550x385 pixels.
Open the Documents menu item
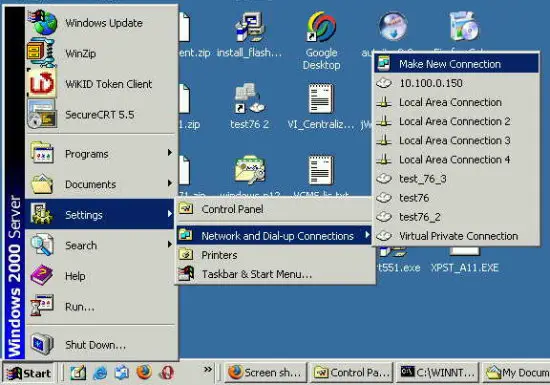click(101, 184)
